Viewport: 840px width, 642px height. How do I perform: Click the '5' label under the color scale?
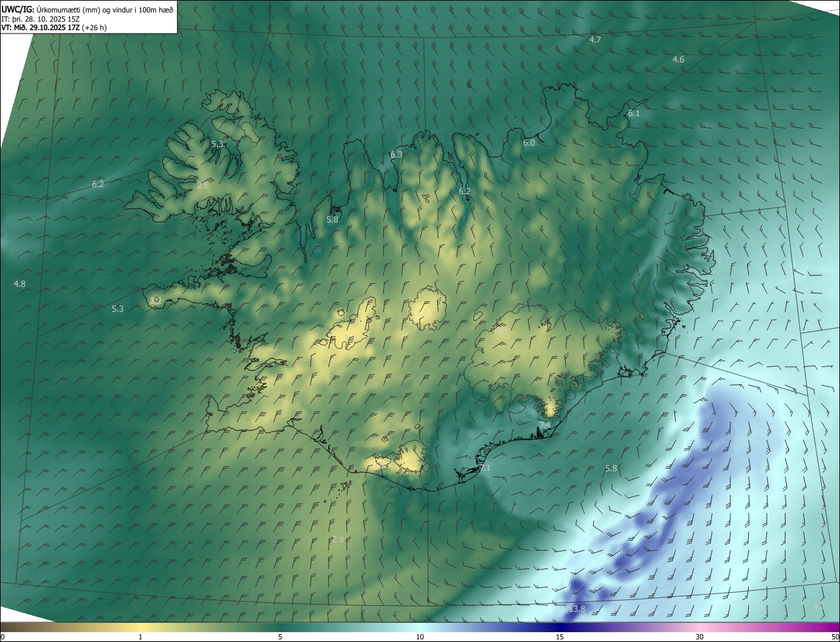[280, 637]
